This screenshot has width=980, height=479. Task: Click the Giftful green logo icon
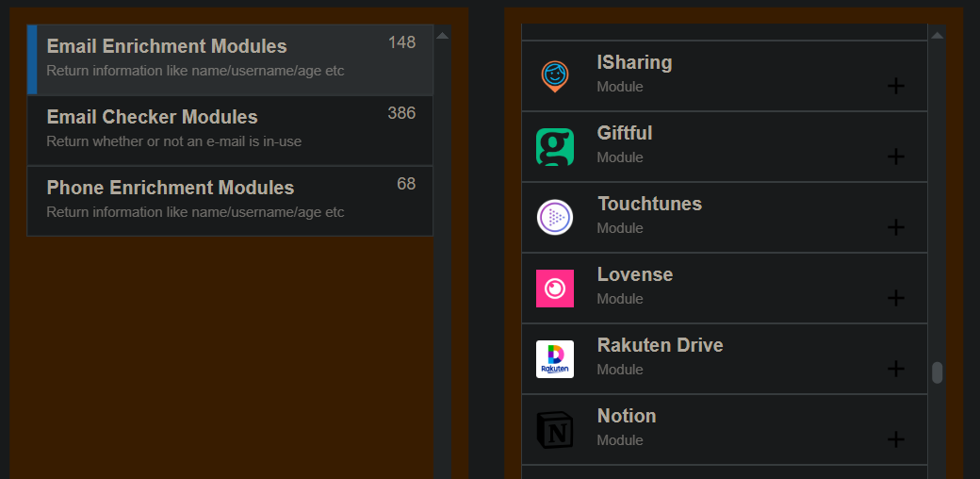pyautogui.click(x=555, y=147)
